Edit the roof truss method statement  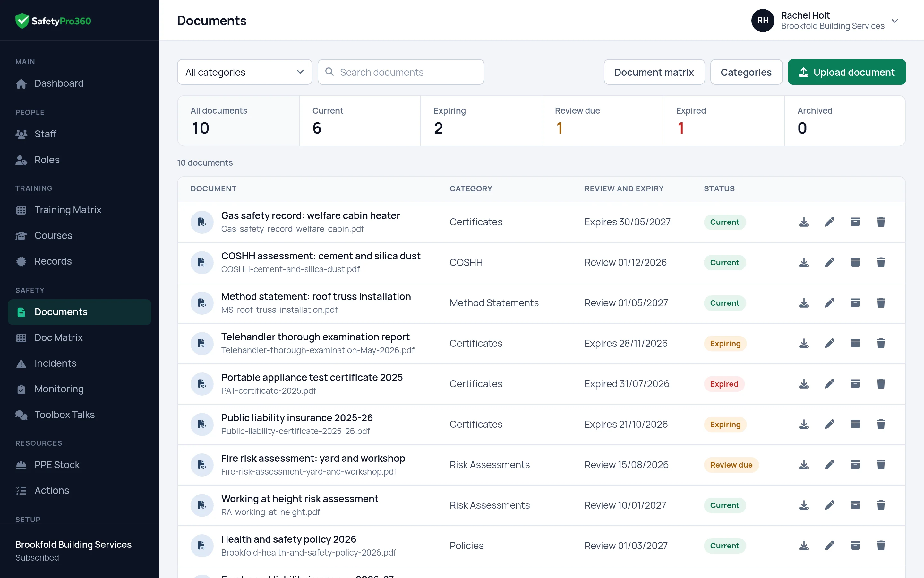click(x=829, y=303)
